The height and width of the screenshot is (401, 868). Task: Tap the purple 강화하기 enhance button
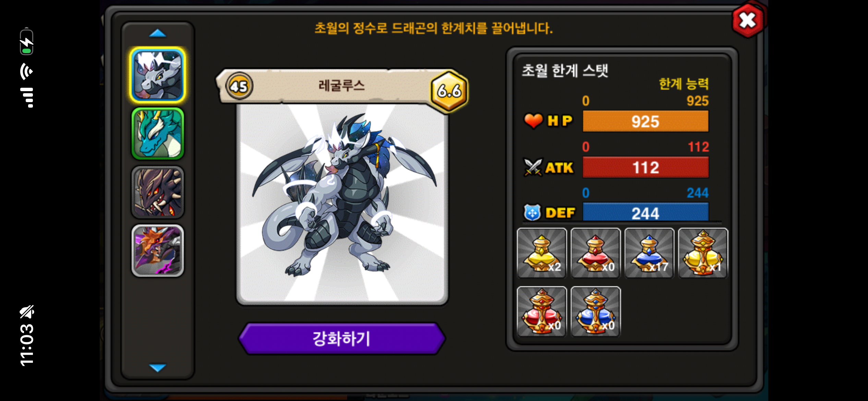342,339
